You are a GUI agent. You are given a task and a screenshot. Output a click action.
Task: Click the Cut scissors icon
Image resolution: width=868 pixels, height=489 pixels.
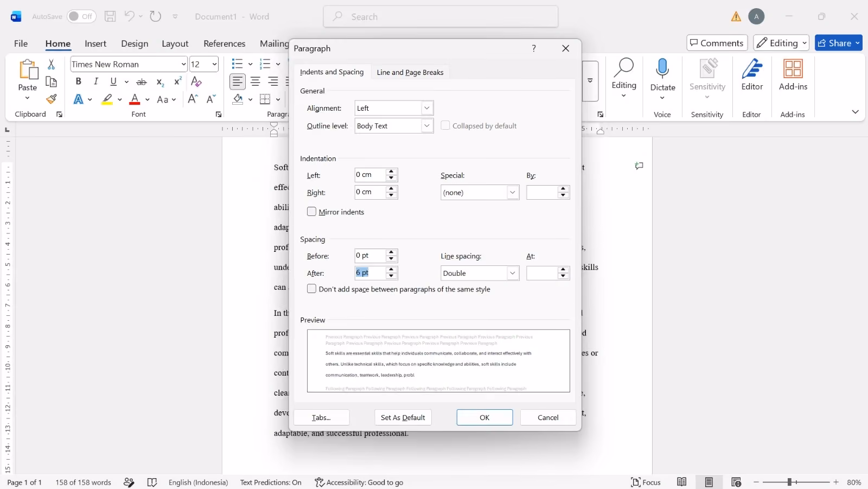pyautogui.click(x=51, y=65)
